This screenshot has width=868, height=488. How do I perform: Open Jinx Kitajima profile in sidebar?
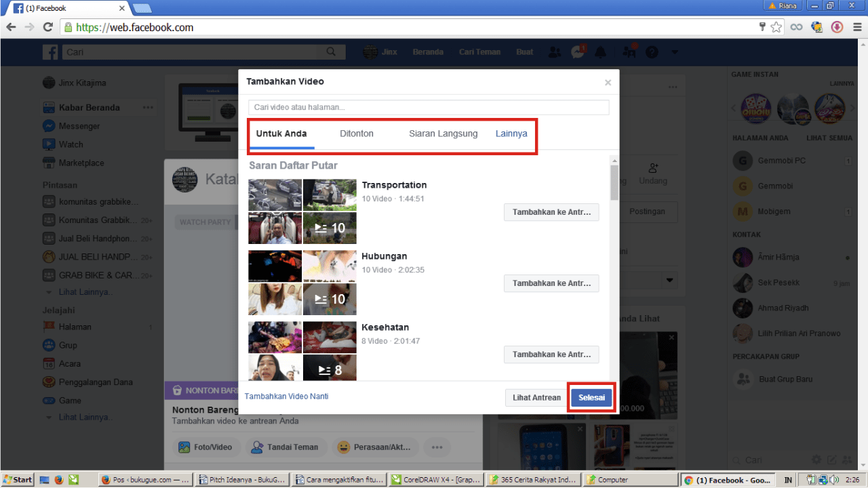point(75,83)
